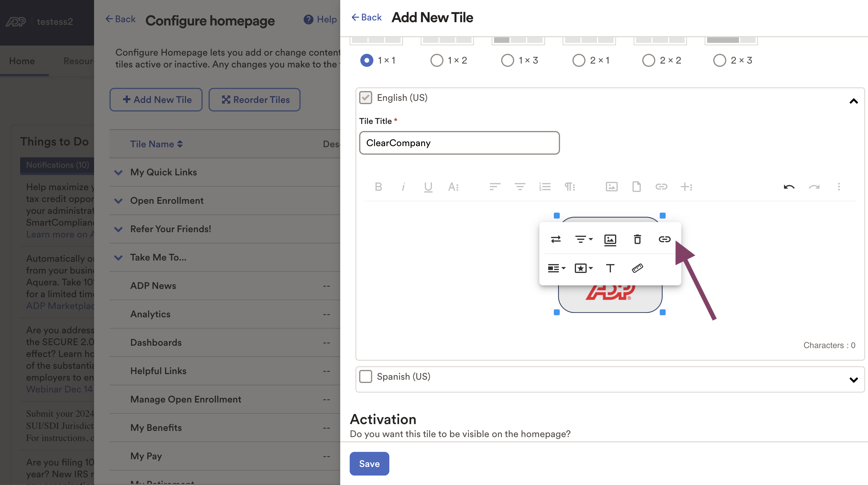Insert file from editor toolbar

point(637,187)
